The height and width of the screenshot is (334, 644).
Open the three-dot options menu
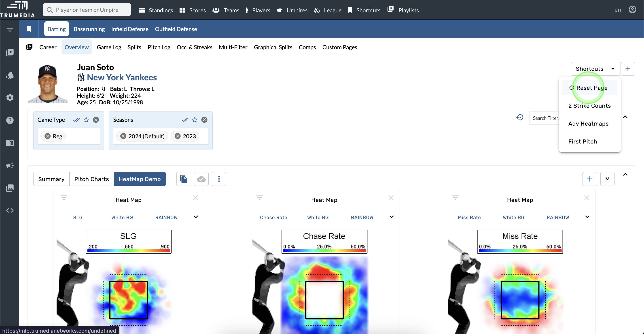(219, 179)
